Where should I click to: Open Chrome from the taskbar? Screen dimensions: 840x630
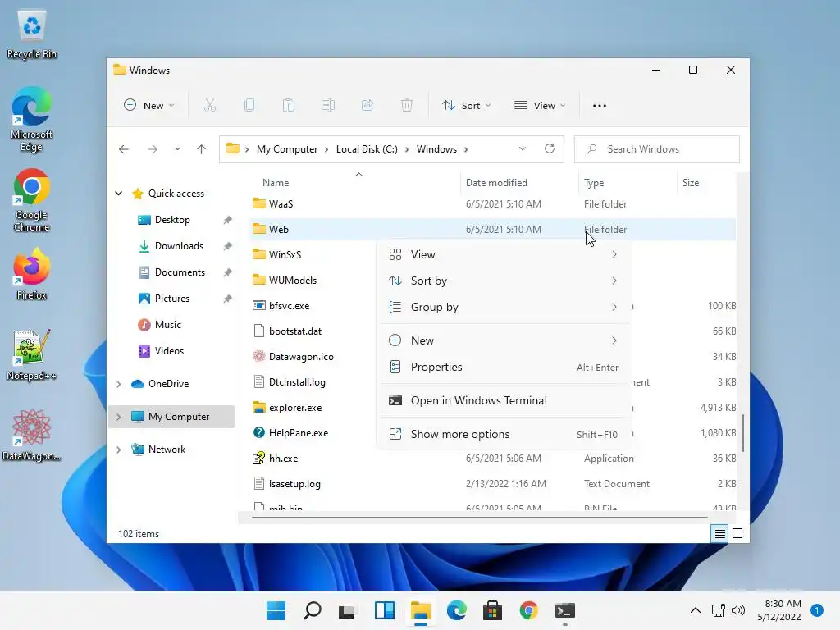pos(529,610)
